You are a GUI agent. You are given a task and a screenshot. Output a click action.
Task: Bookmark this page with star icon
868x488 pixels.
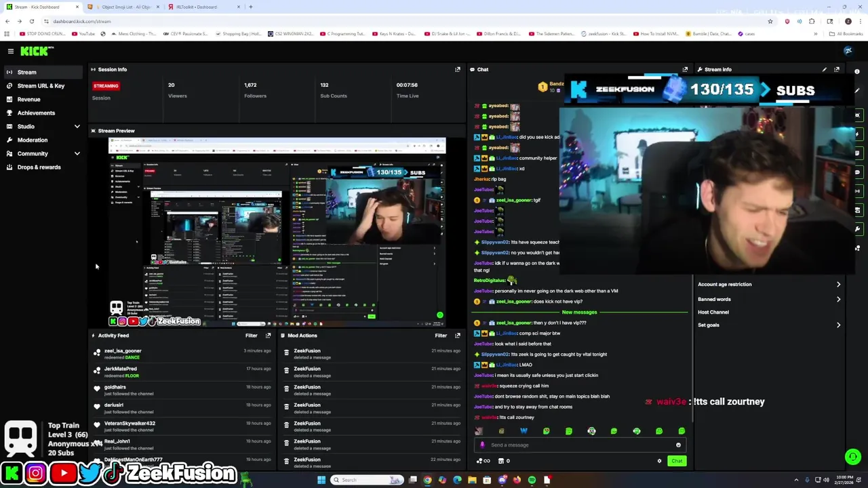coord(770,21)
